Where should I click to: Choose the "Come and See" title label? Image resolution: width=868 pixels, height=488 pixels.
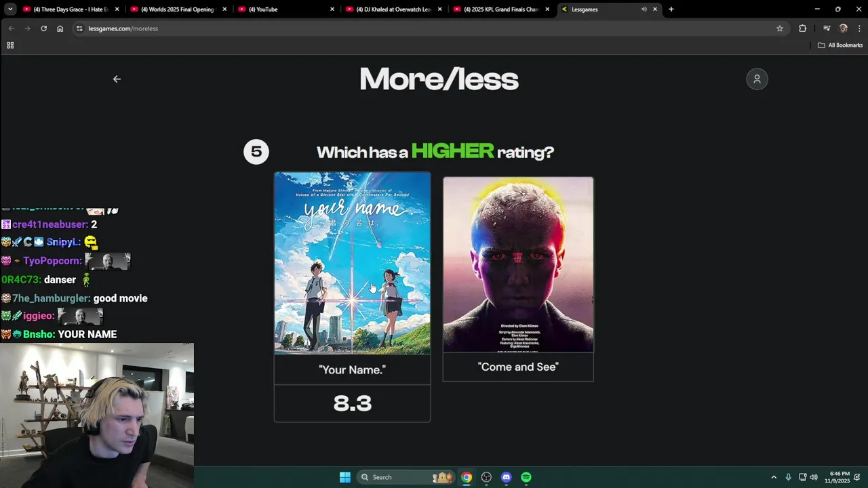tap(518, 367)
